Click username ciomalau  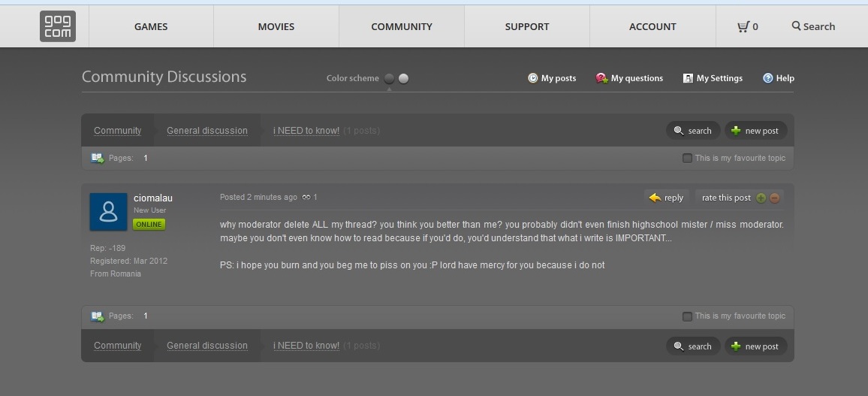coord(152,198)
